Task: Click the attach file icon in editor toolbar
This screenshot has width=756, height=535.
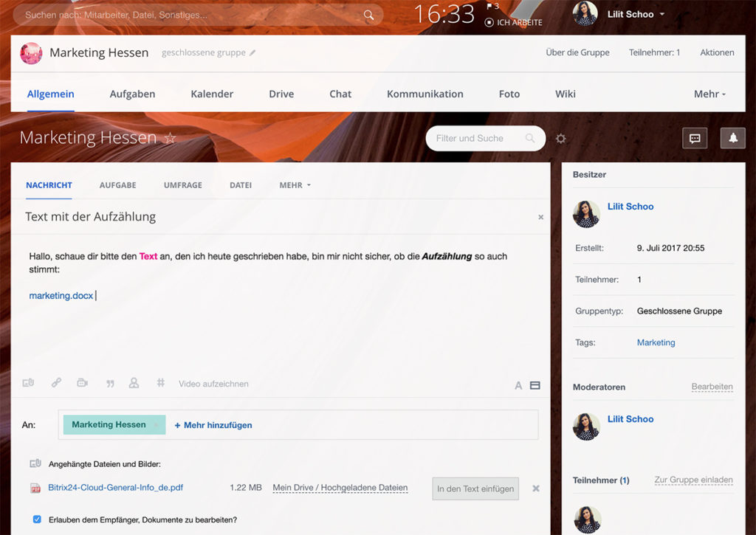Action: [x=29, y=383]
